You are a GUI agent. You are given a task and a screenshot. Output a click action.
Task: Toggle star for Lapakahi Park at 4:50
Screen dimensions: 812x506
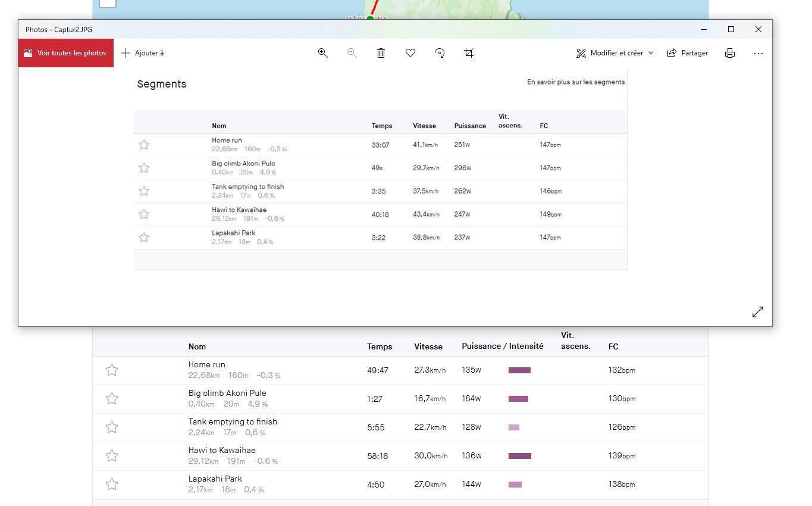112,485
